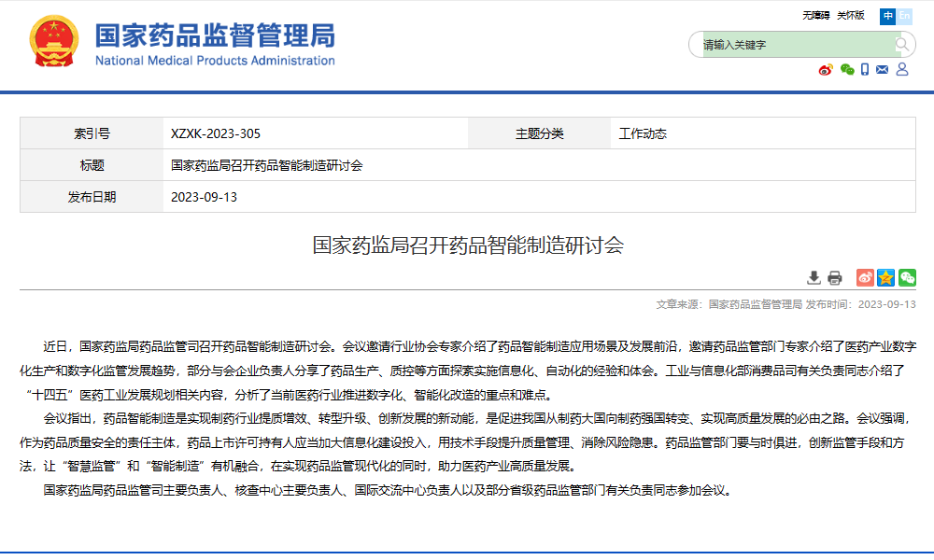Open the 无障碍 accessibility link
The image size is (934, 560).
click(816, 16)
